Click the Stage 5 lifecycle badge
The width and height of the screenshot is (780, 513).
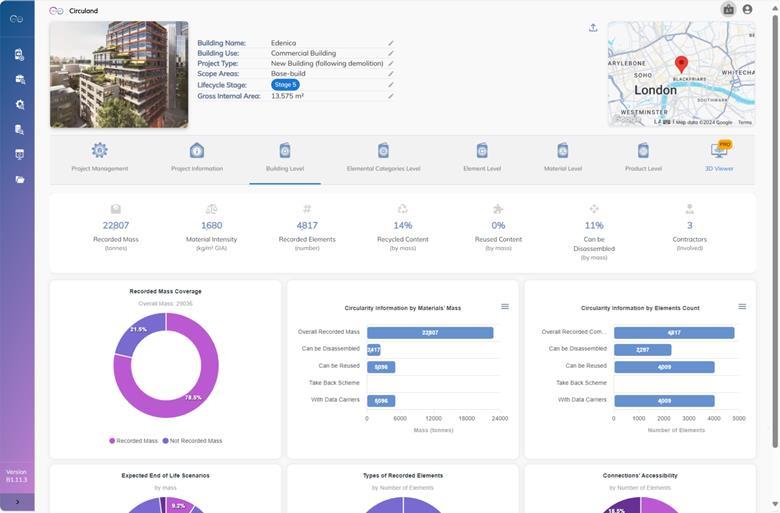[285, 85]
